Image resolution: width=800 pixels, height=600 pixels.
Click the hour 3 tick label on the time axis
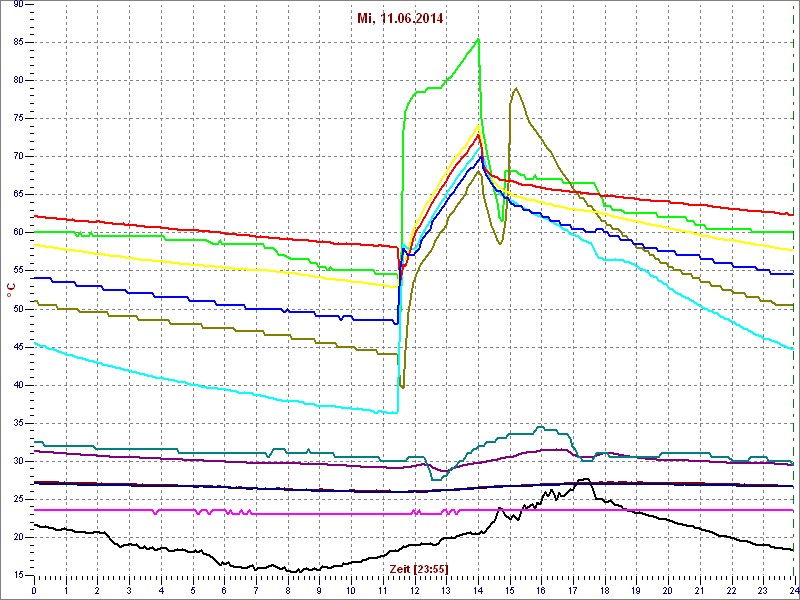[x=130, y=591]
